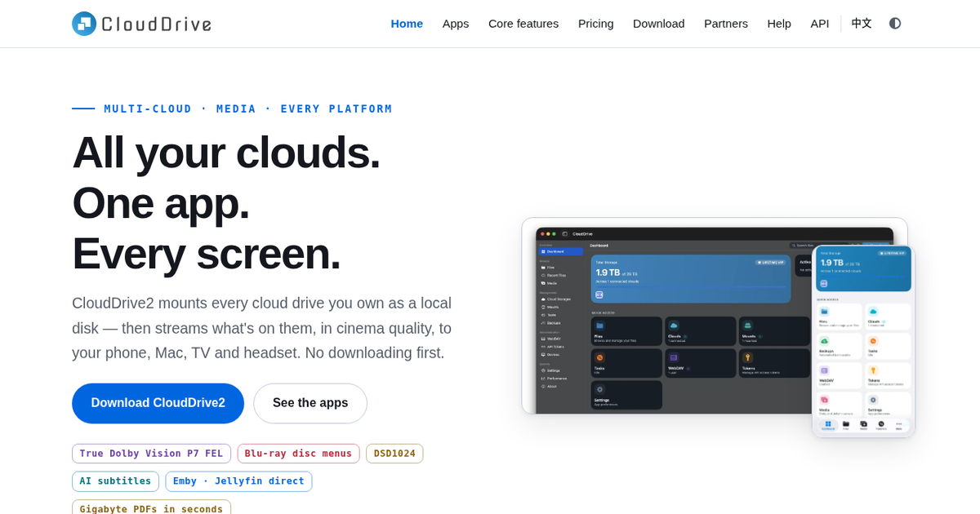Click the sidebar toggle icon in preview titlebar
980x514 pixels.
coord(565,234)
